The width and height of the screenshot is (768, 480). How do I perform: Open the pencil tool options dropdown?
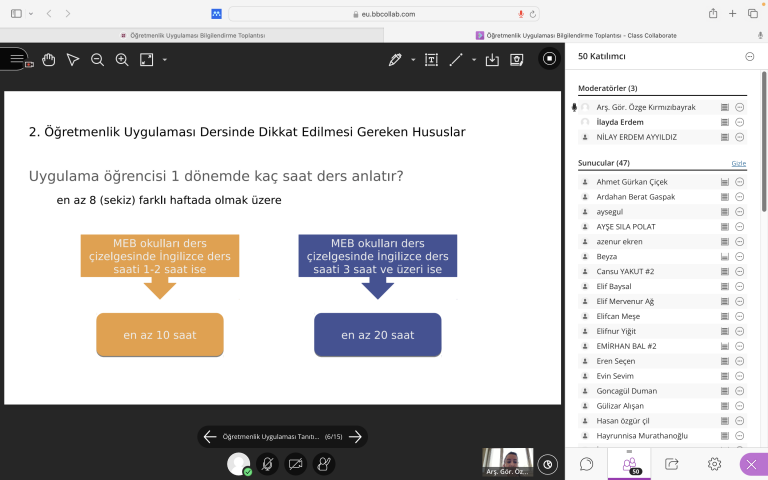(x=413, y=59)
